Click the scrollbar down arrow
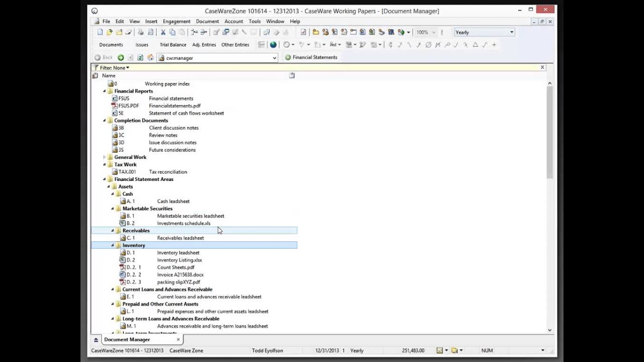The image size is (644, 362). click(x=549, y=330)
